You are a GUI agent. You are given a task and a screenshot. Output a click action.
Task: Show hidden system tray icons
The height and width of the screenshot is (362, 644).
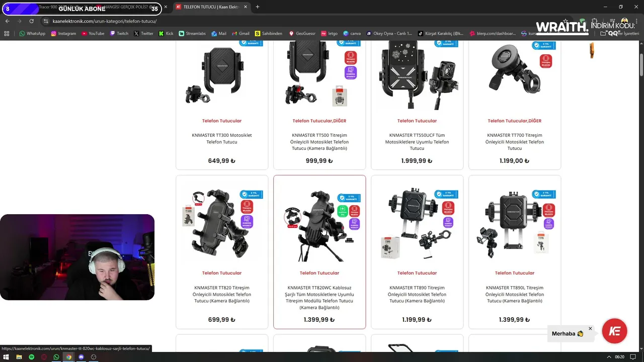(x=609, y=357)
